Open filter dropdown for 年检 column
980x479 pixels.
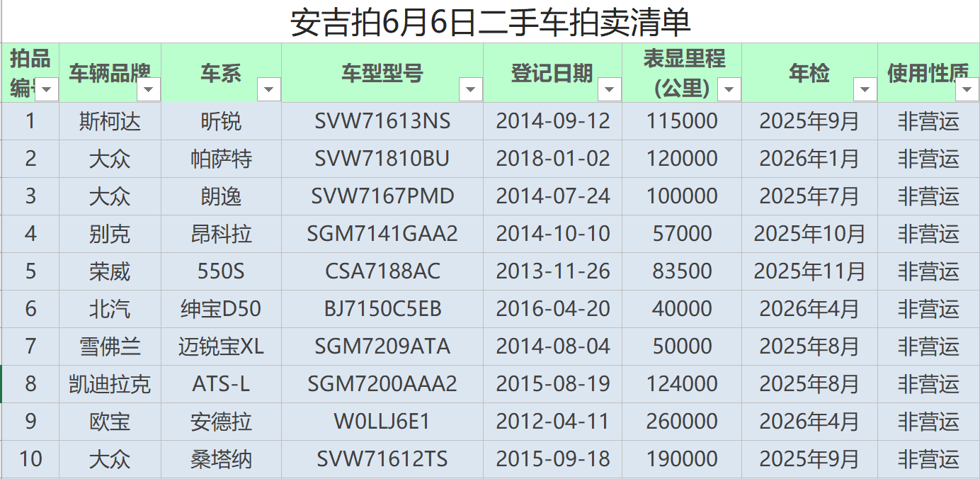pos(865,89)
